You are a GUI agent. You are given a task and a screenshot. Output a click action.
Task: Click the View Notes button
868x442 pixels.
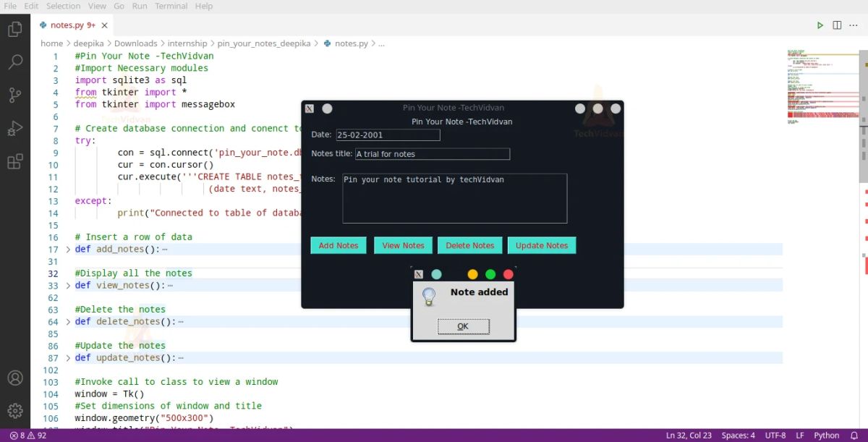403,245
